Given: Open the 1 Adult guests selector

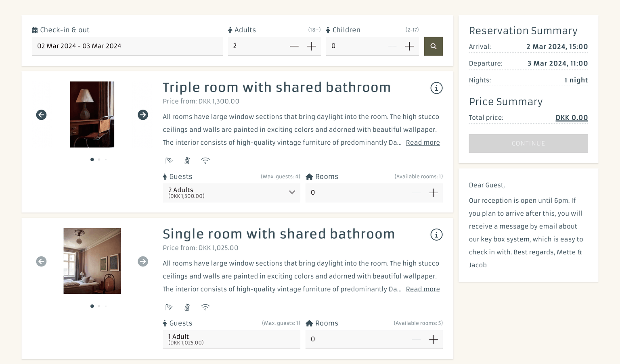Looking at the screenshot, I should click(231, 339).
